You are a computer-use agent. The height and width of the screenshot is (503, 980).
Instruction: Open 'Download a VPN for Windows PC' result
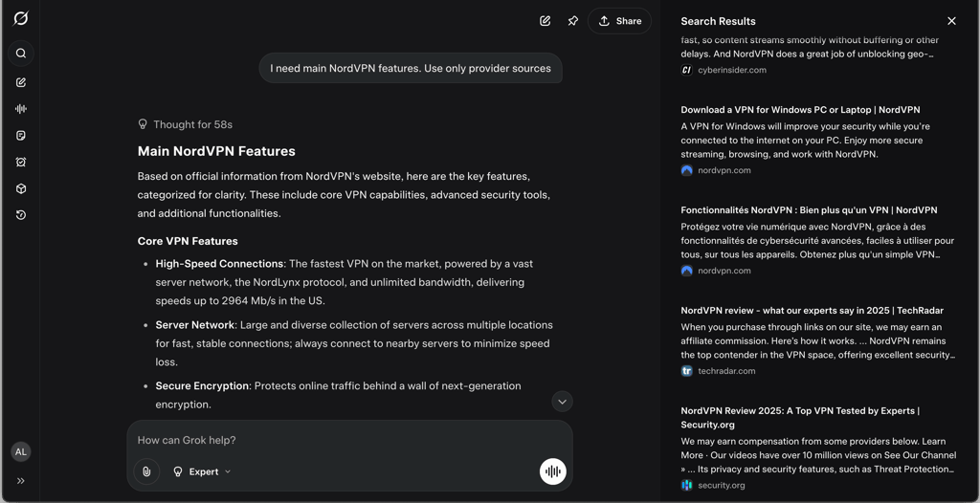click(x=800, y=110)
